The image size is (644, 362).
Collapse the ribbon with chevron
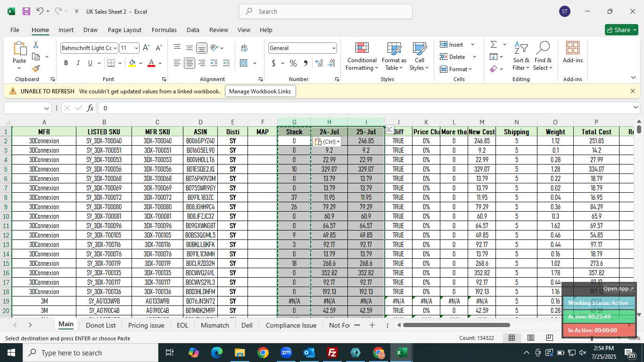[633, 78]
